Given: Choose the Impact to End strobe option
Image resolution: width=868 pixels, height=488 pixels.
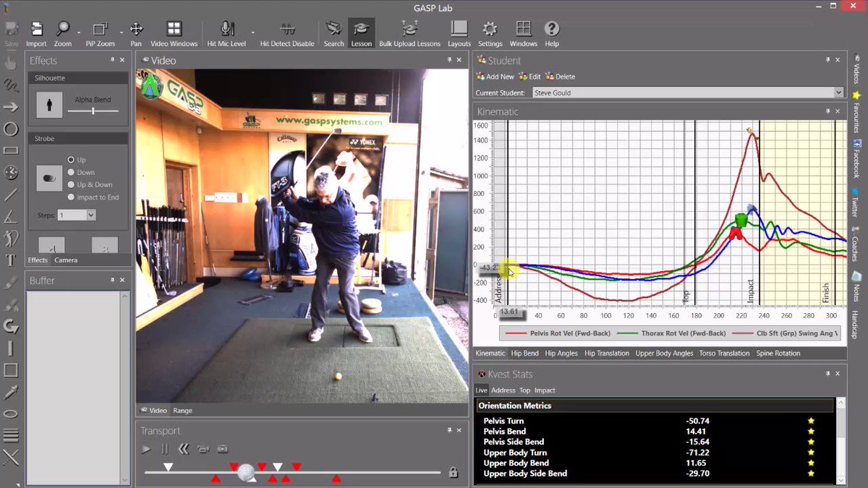Looking at the screenshot, I should pyautogui.click(x=93, y=197).
